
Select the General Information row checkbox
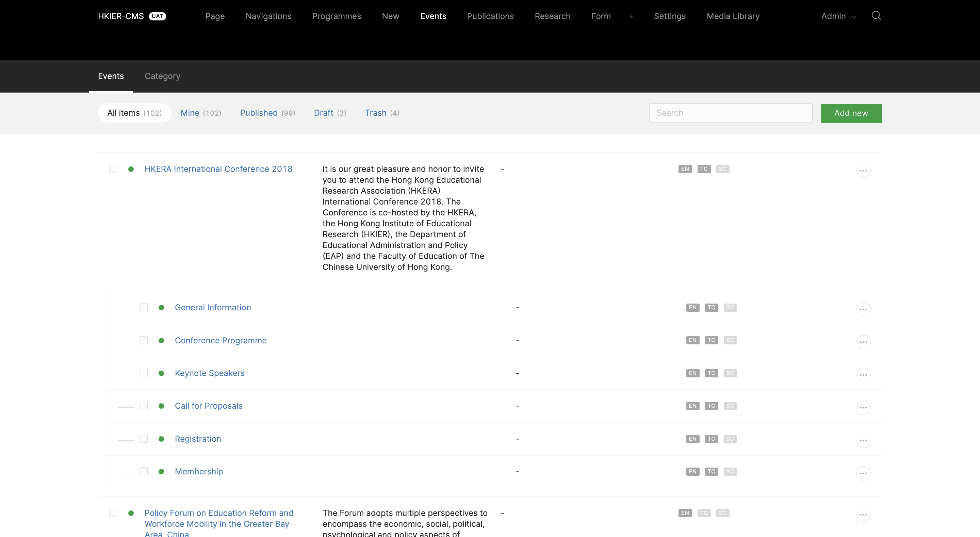tap(143, 307)
